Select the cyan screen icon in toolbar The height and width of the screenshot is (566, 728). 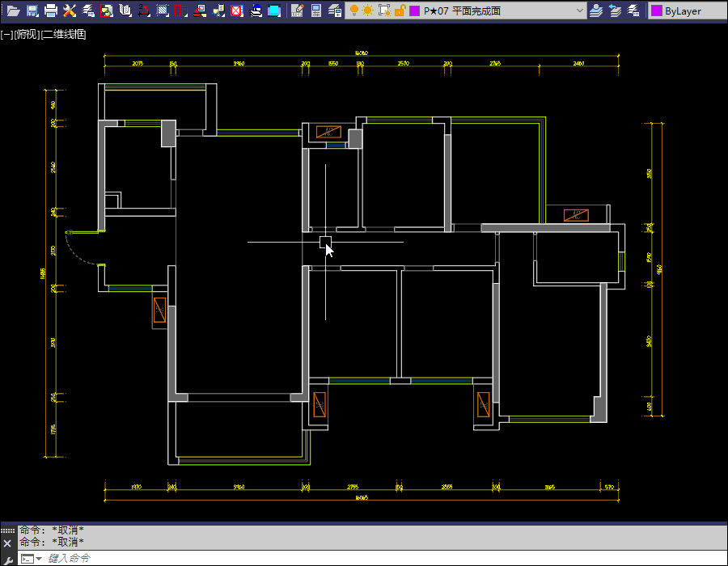point(274,11)
